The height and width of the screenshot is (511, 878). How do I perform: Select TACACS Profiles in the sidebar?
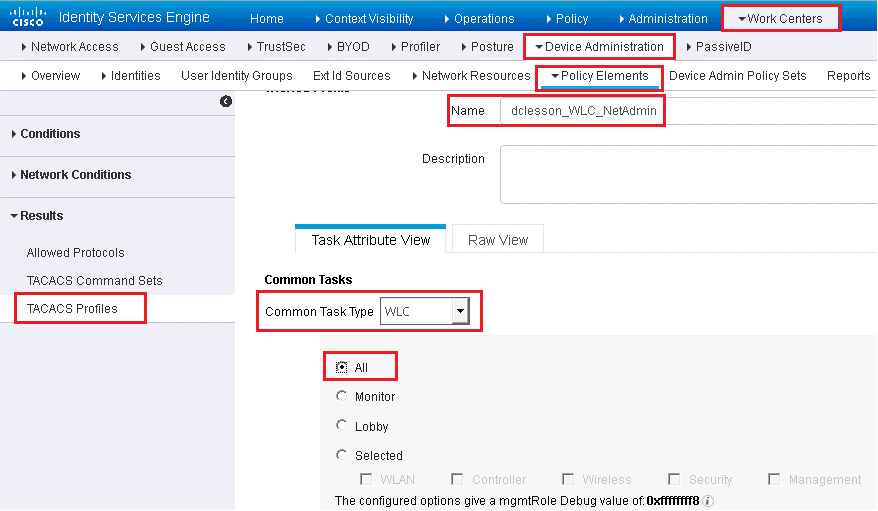point(72,308)
